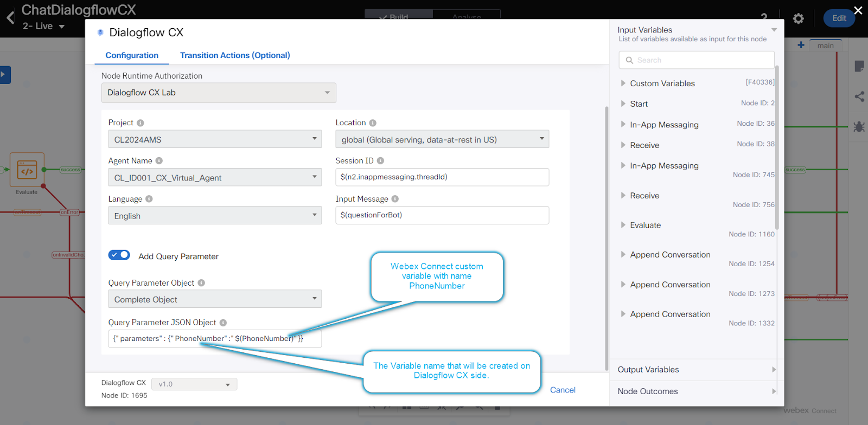The image size is (868, 425).
Task: Show info for the Location field
Action: coord(373,123)
